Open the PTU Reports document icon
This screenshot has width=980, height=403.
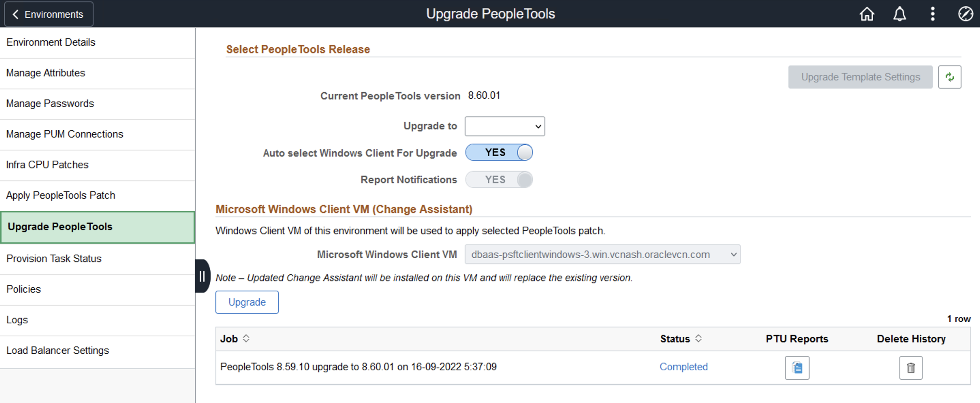click(x=797, y=368)
